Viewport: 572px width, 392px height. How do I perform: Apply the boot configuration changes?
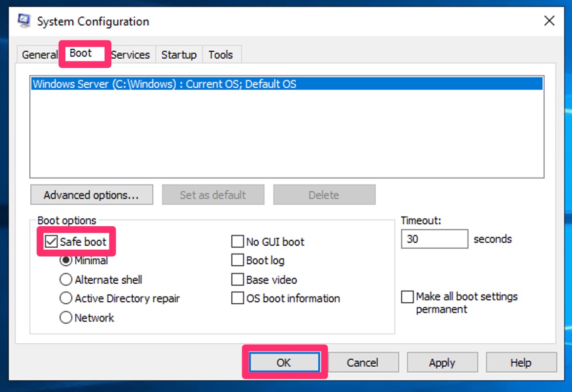point(442,362)
